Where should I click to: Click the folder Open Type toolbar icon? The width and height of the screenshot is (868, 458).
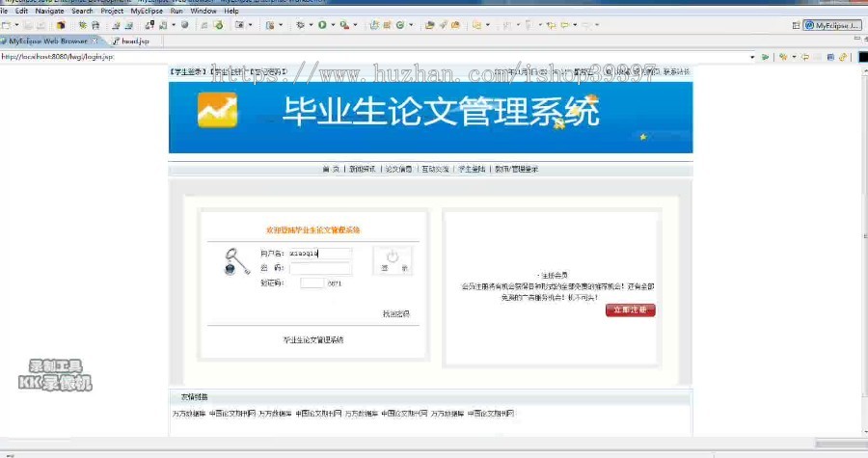tap(429, 25)
